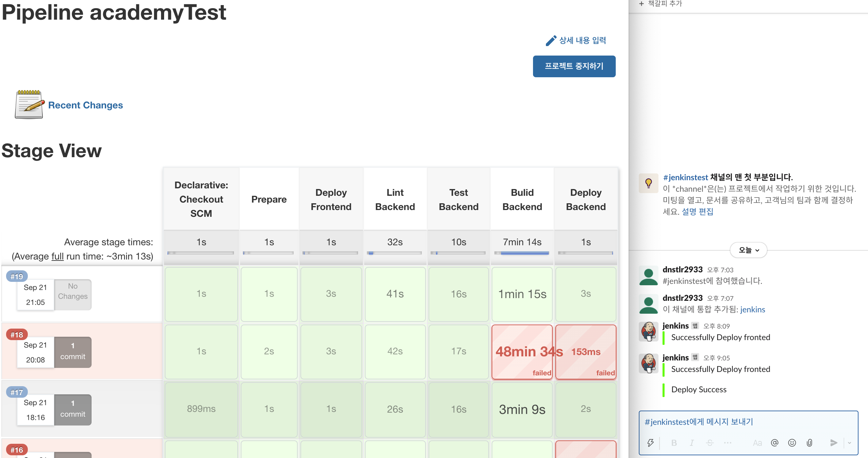Open build #19 badge

click(x=17, y=276)
